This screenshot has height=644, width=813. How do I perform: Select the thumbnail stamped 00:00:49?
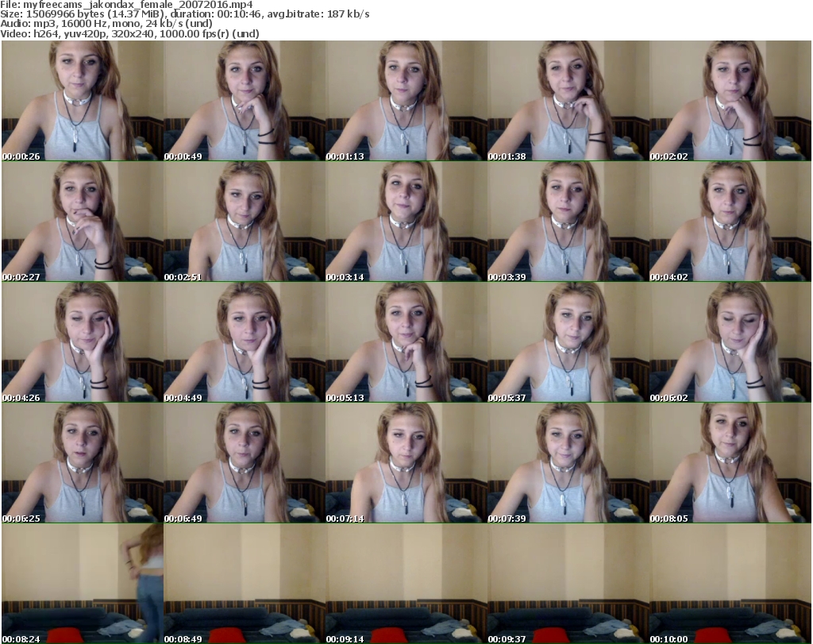click(245, 101)
